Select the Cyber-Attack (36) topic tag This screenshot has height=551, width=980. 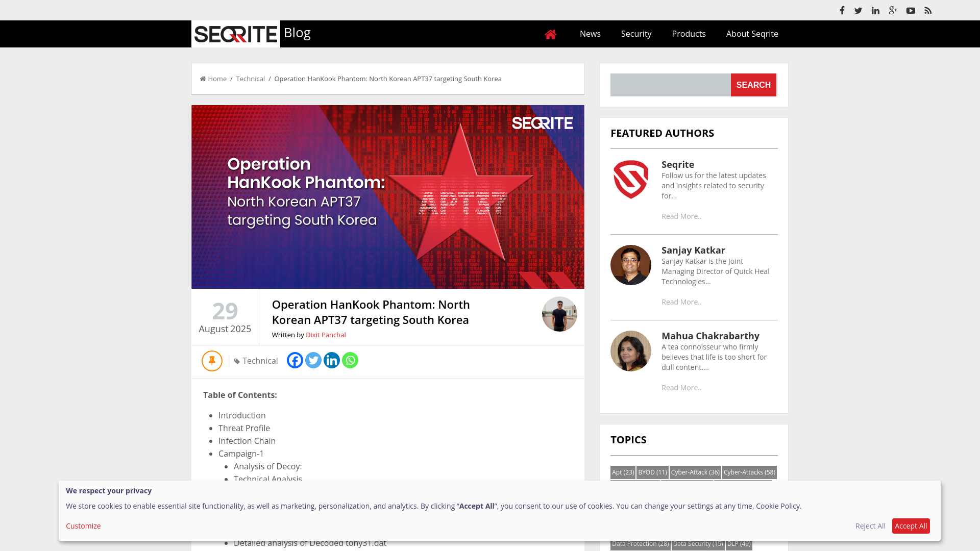(x=695, y=472)
